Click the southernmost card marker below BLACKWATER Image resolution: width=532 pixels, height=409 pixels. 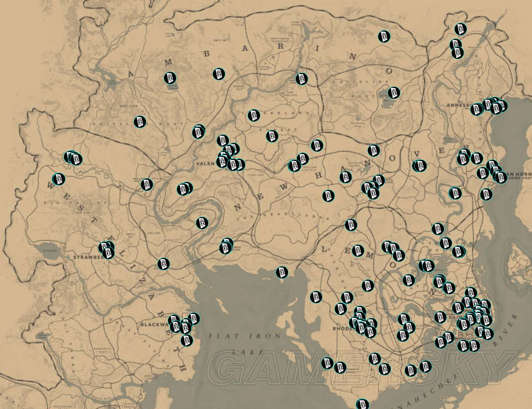[x=187, y=340]
